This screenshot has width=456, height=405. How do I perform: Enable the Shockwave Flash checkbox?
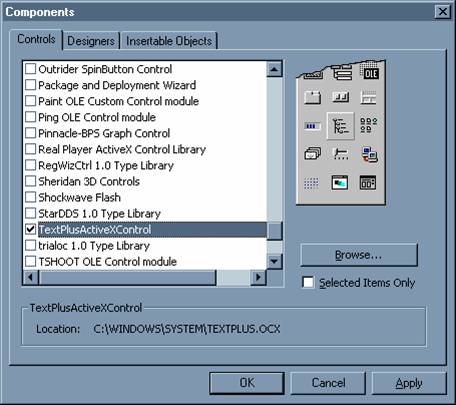[x=30, y=197]
